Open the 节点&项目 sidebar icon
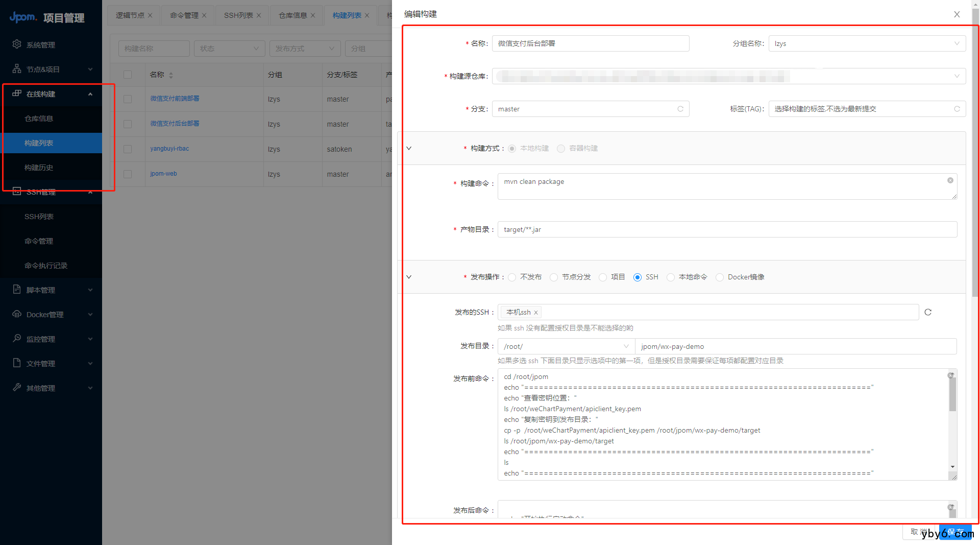The image size is (980, 545). pos(17,69)
